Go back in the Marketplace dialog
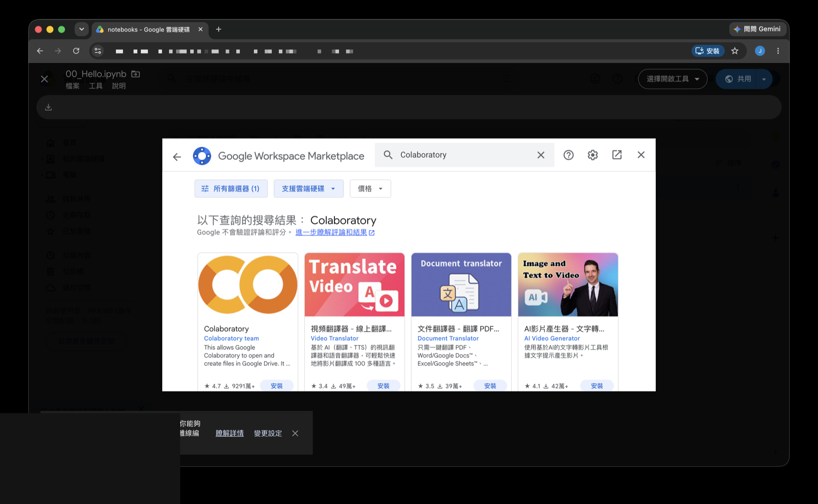Image resolution: width=818 pixels, height=504 pixels. 177,157
